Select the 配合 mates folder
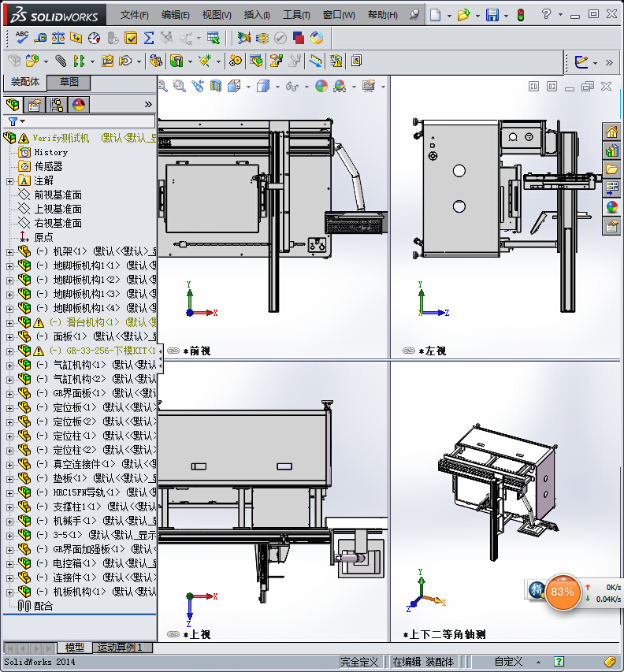624x672 pixels. 35,606
